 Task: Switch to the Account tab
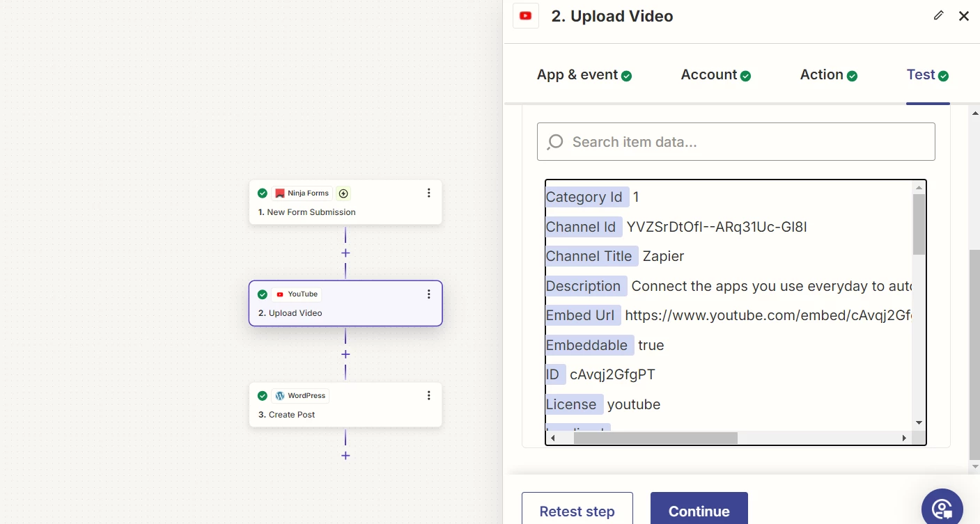tap(715, 75)
